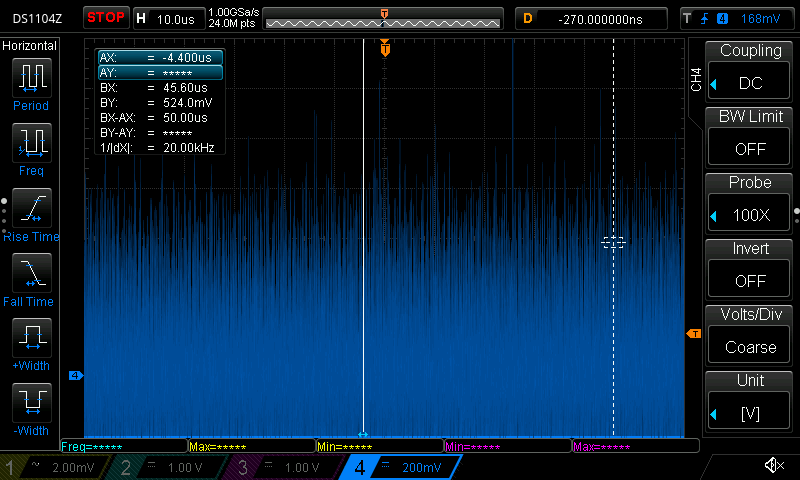
Task: Click the CH4 menu tab label
Action: [696, 80]
